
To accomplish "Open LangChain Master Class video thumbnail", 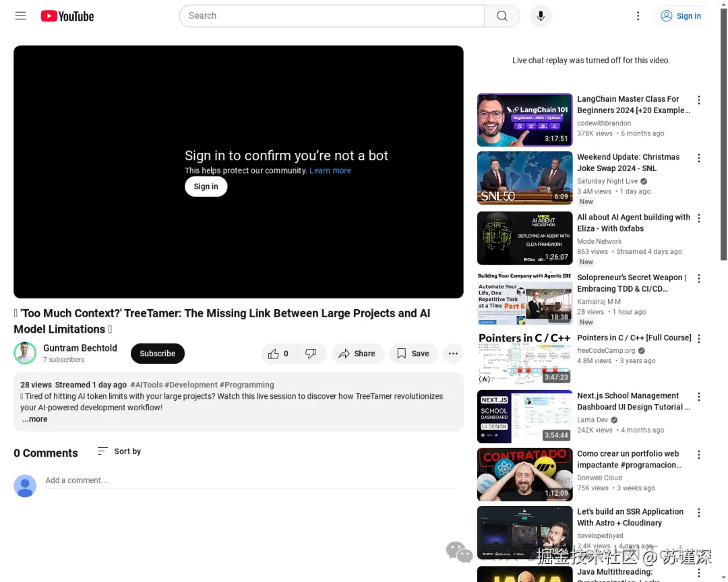I will 524,120.
